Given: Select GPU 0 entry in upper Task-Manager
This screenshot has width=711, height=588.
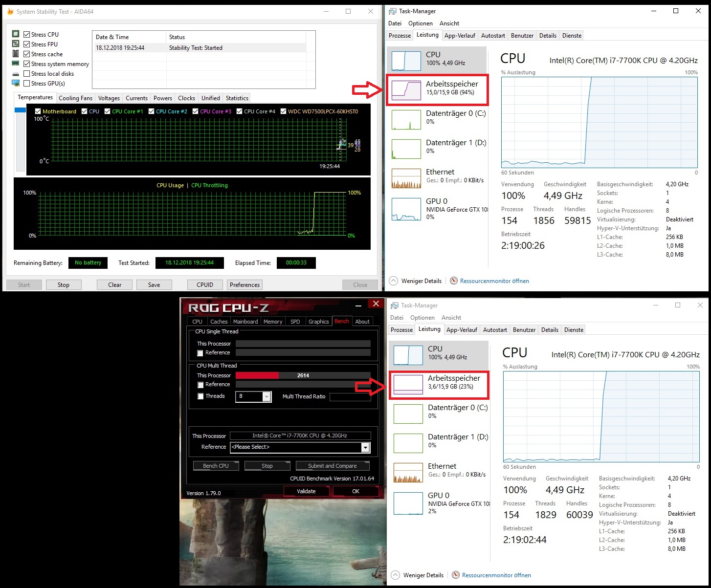Looking at the screenshot, I should point(437,208).
